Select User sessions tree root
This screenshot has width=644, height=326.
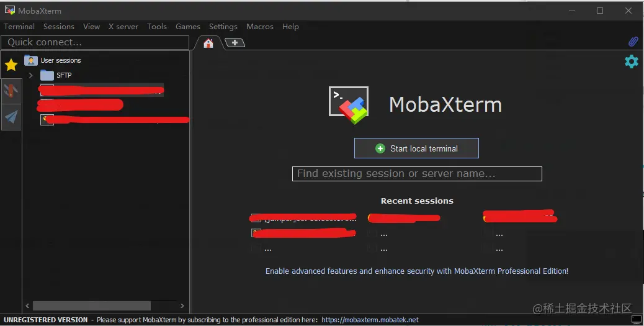[x=60, y=60]
